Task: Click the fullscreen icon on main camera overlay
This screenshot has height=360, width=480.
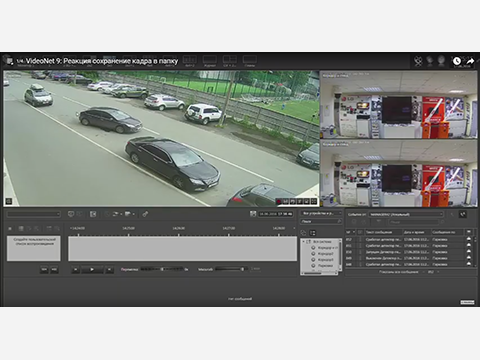Action: coord(314,202)
